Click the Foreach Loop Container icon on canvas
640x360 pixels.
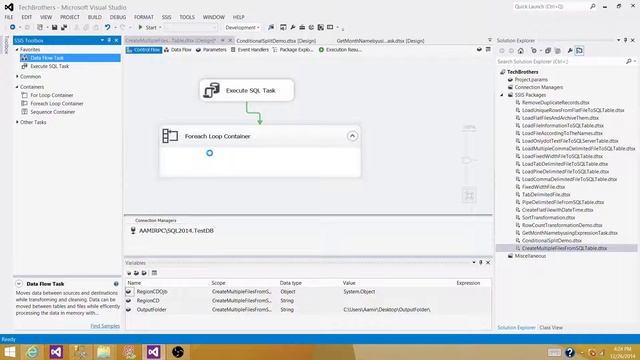pos(170,136)
